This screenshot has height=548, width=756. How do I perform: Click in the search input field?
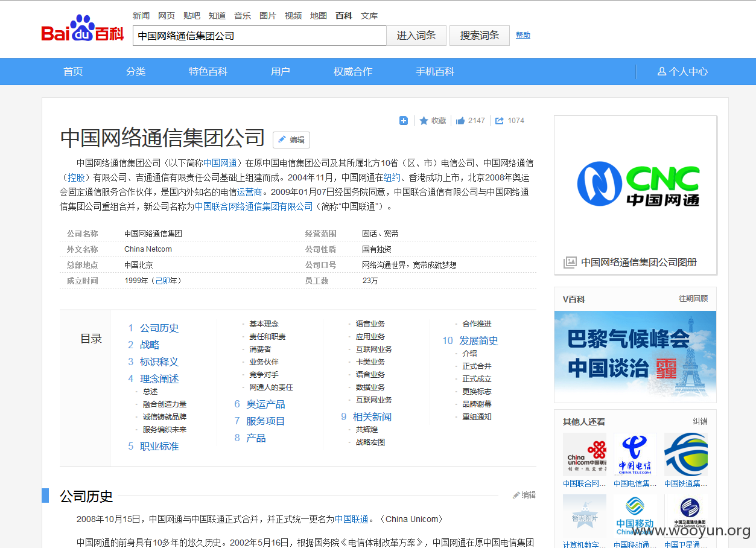click(259, 36)
